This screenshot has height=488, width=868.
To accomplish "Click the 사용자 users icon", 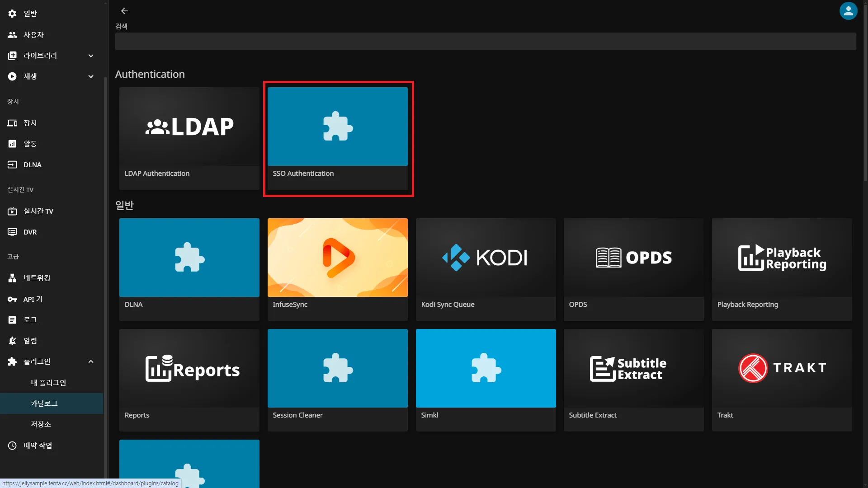I will [12, 35].
